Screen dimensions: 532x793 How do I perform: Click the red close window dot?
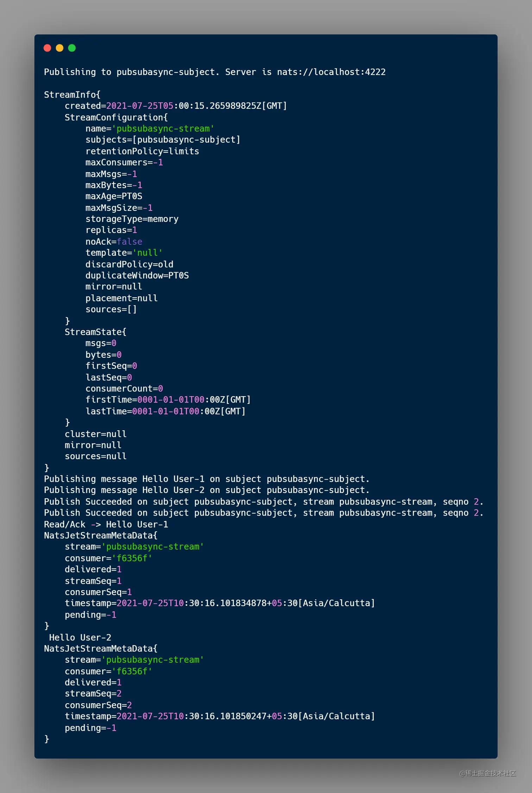47,48
